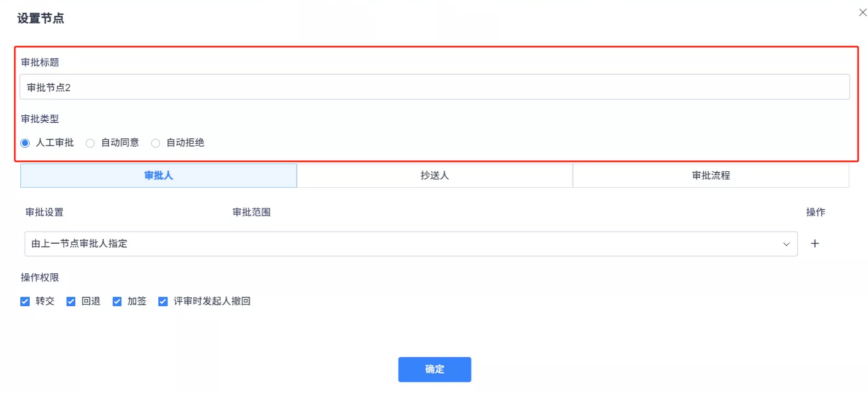Click the 审批标题 text input field
Screen dimensions: 868x394
(x=434, y=87)
